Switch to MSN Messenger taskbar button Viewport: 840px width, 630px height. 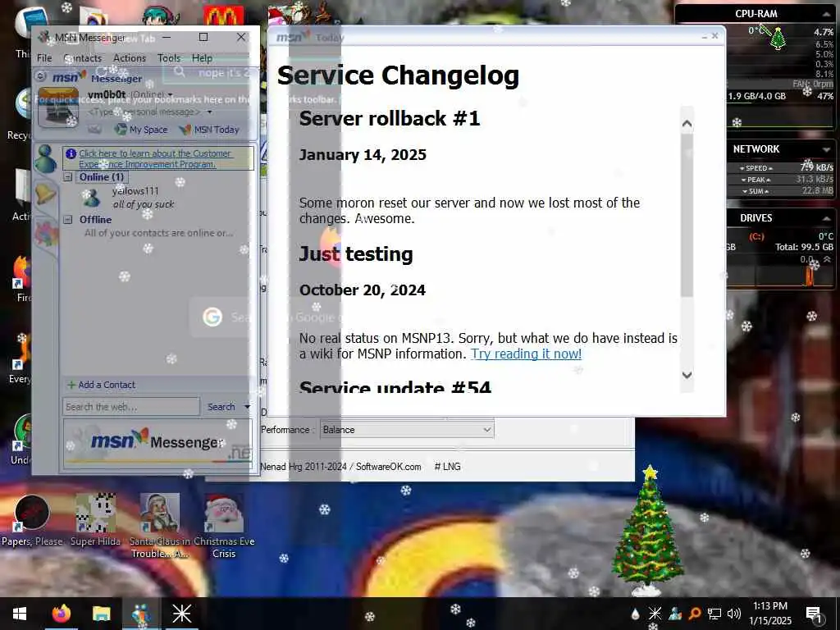coord(141,614)
